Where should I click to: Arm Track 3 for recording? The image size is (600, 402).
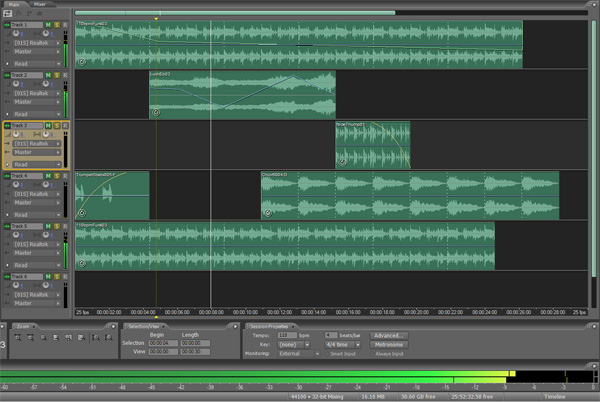pos(65,125)
